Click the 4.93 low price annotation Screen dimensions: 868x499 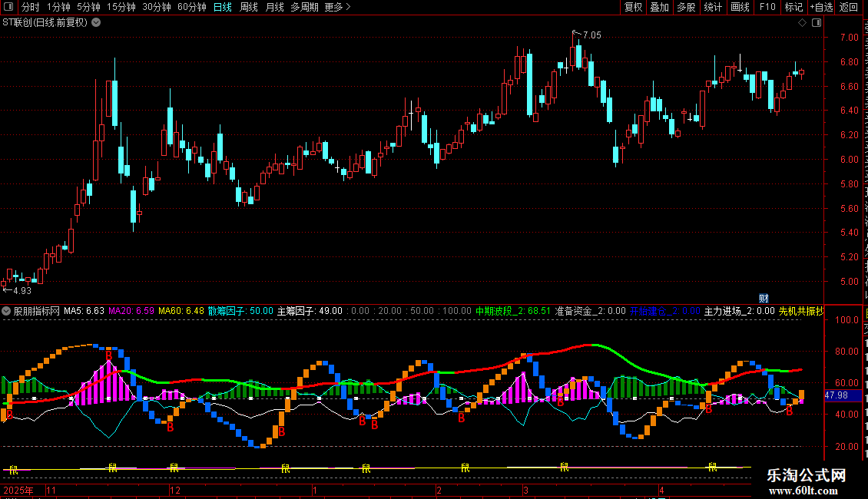pos(22,290)
